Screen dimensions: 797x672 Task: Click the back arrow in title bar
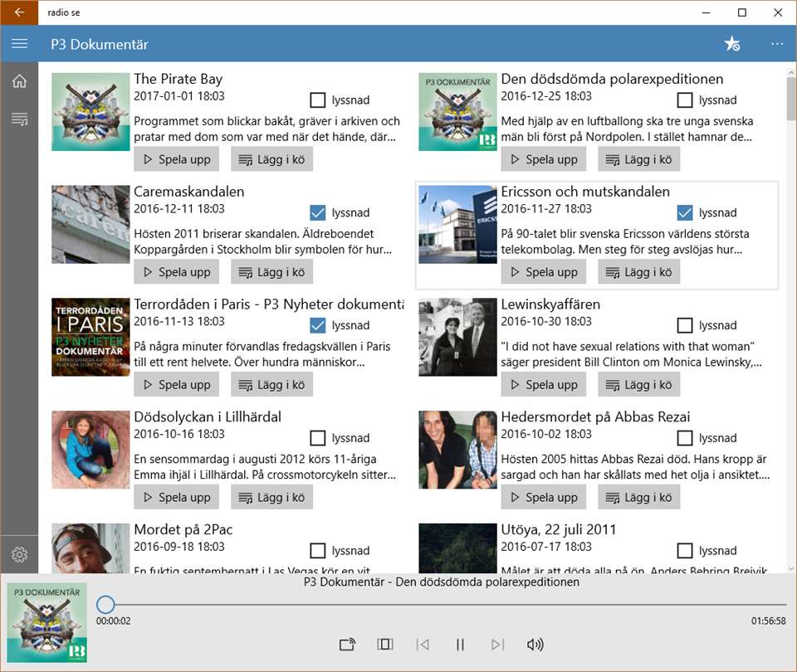click(x=19, y=12)
